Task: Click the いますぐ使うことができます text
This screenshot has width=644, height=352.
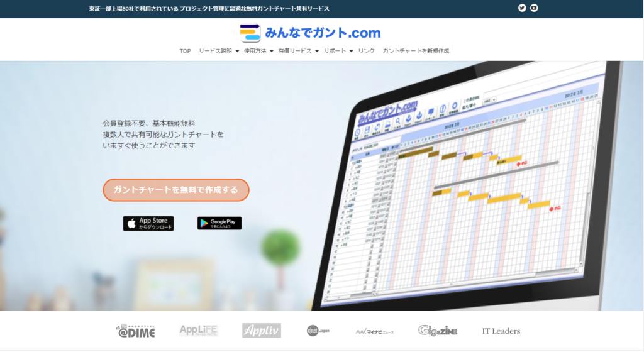Action: [x=148, y=145]
